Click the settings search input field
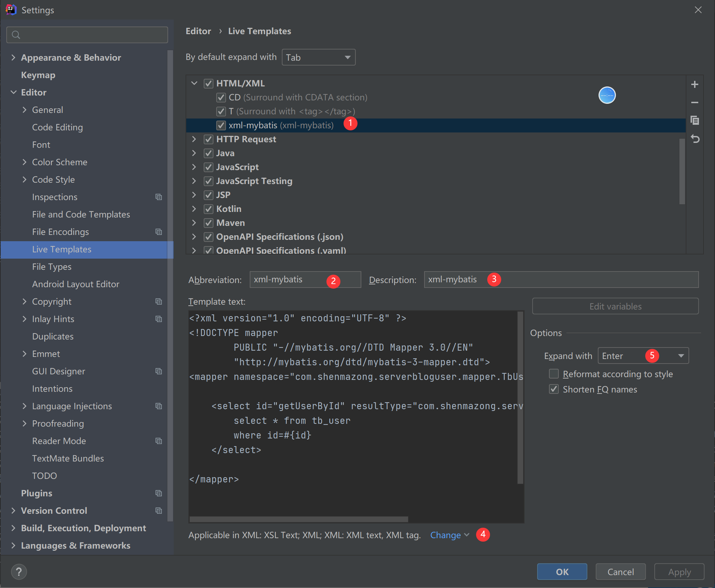Screen dimensions: 715x588 click(x=87, y=35)
